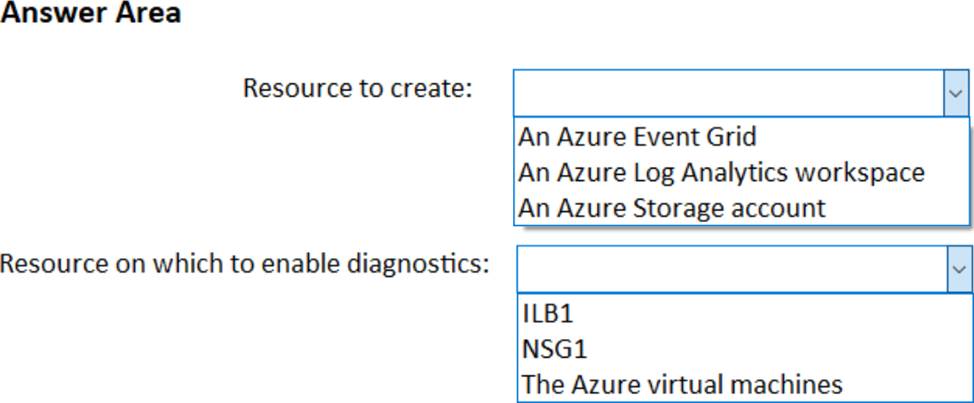Choose NSG1 from the diagnostics list
The image size is (974, 403).
coord(554,349)
